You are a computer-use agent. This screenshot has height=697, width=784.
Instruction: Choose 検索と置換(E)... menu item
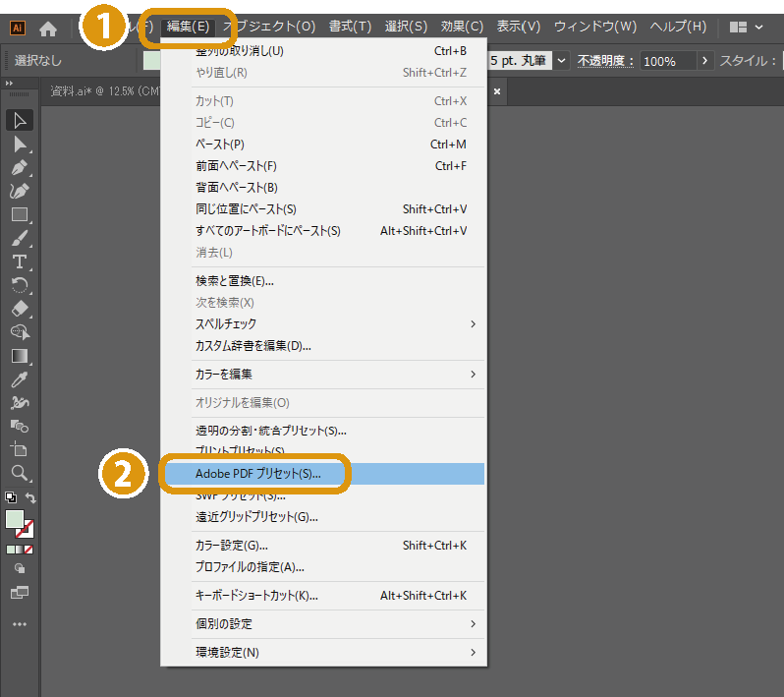coord(324,281)
